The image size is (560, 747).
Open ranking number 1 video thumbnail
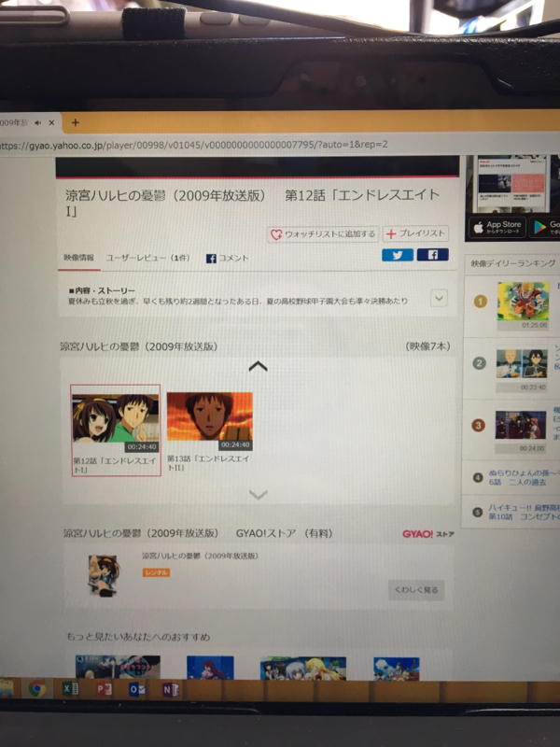pos(524,305)
